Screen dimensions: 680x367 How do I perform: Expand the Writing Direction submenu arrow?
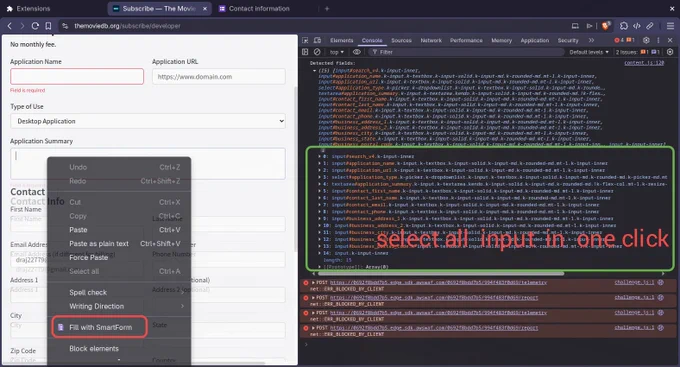click(182, 306)
